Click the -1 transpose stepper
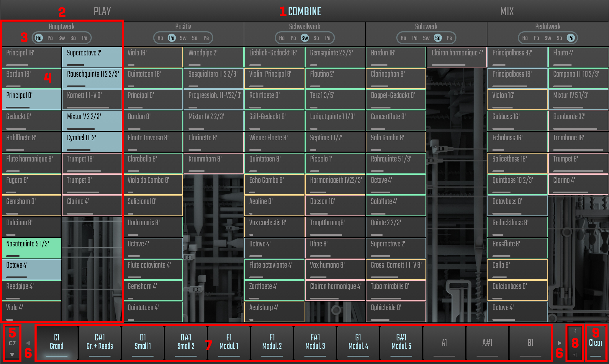609x364 pixels. (574, 331)
